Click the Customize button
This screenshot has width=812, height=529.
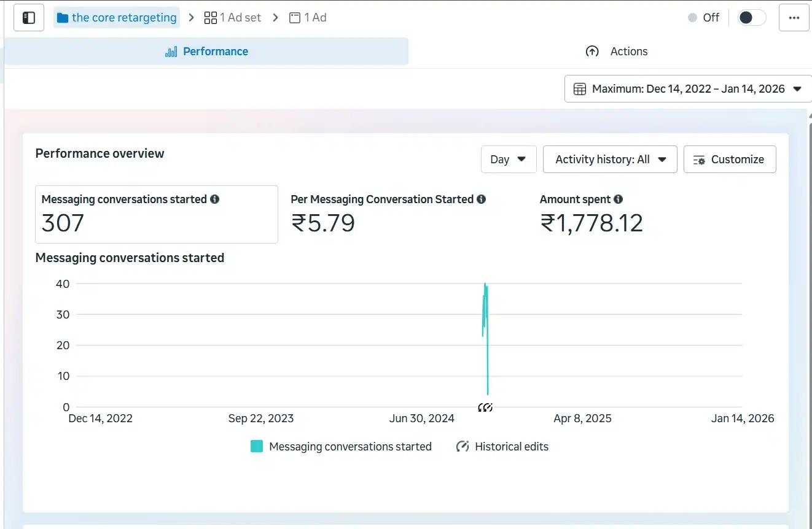pos(729,160)
